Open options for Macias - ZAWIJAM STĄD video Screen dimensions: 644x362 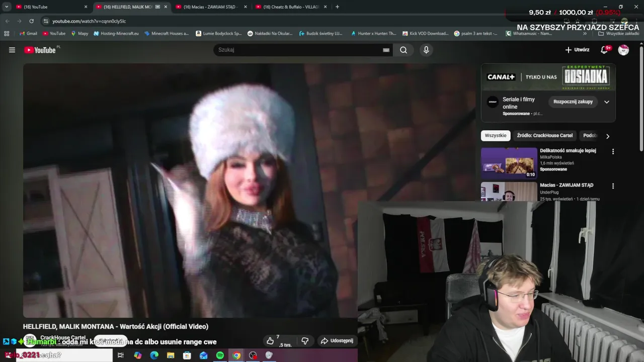click(x=613, y=186)
